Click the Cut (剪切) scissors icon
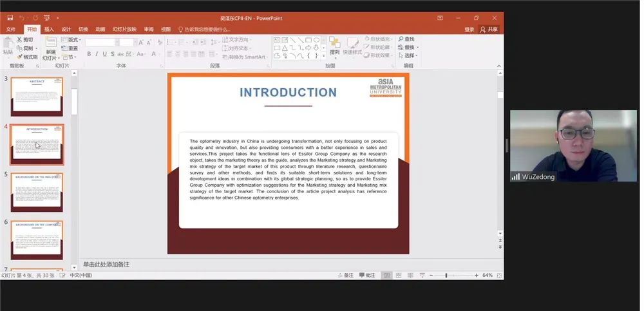Image resolution: width=644 pixels, height=311 pixels. [19, 40]
